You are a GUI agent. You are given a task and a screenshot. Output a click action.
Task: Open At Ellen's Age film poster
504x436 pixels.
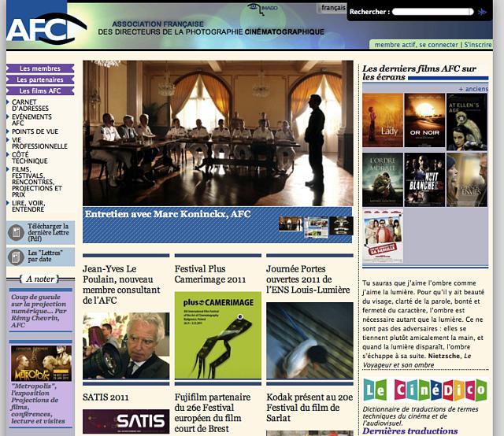tap(467, 122)
